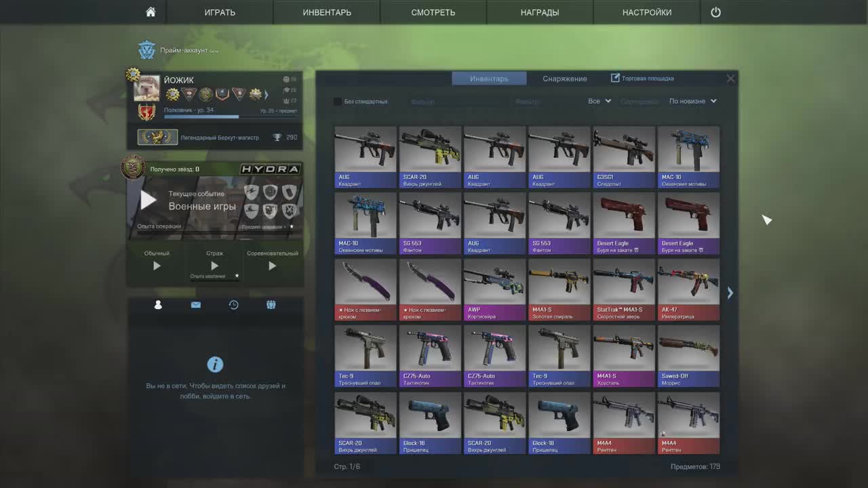Image resolution: width=868 pixels, height=488 pixels.
Task: Click the power quit icon
Action: click(715, 12)
